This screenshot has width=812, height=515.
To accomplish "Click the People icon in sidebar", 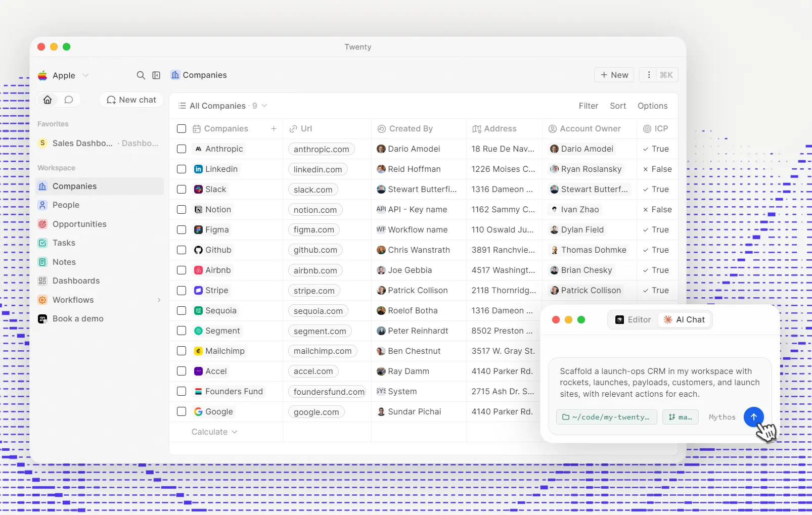I will click(42, 205).
